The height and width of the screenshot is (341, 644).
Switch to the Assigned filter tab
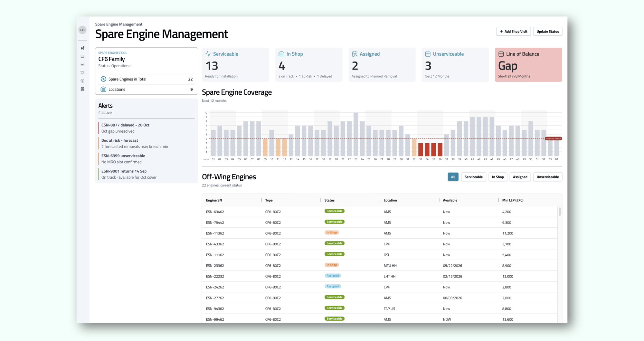pos(520,177)
